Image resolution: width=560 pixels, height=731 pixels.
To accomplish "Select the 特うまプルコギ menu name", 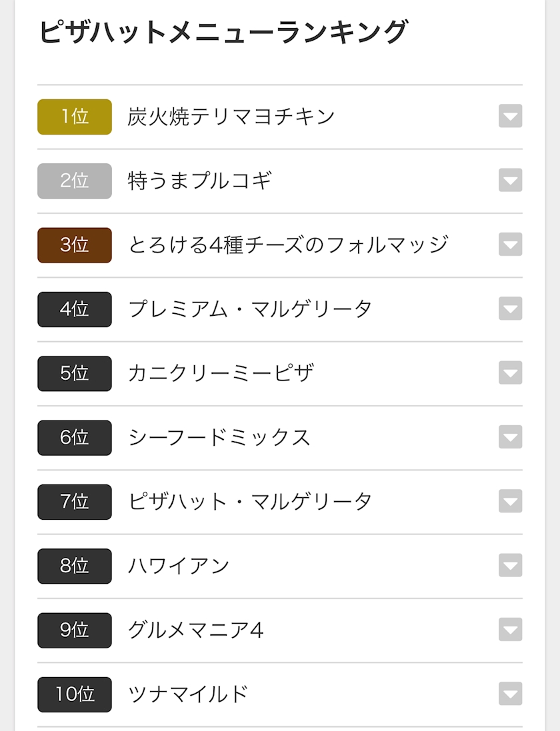I will coord(199,181).
